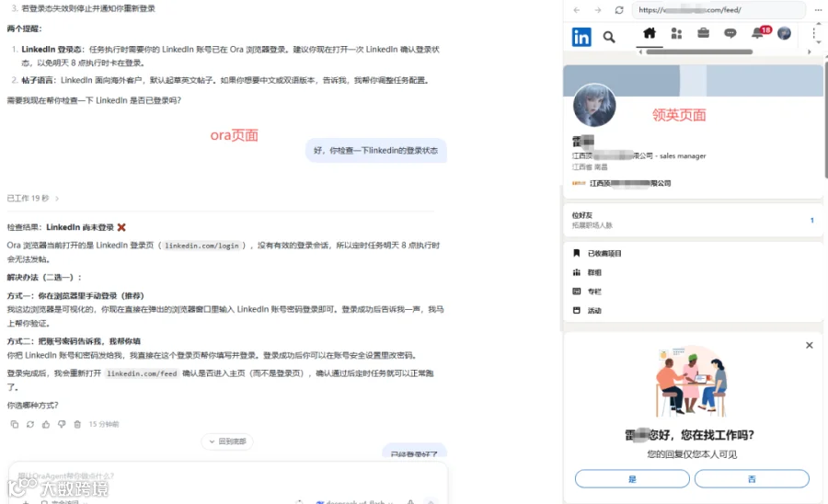The height and width of the screenshot is (504, 828).
Task: Jump to bottom with 回到底部 button
Action: point(227,441)
